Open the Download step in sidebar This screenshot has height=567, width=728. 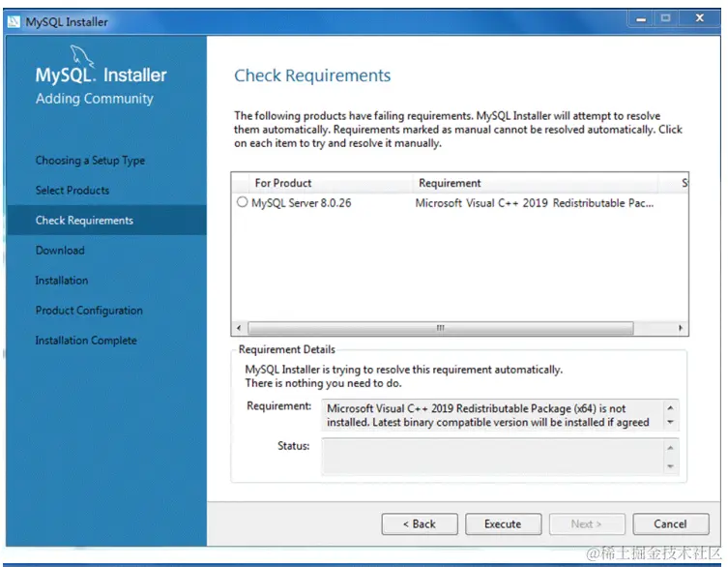point(60,250)
